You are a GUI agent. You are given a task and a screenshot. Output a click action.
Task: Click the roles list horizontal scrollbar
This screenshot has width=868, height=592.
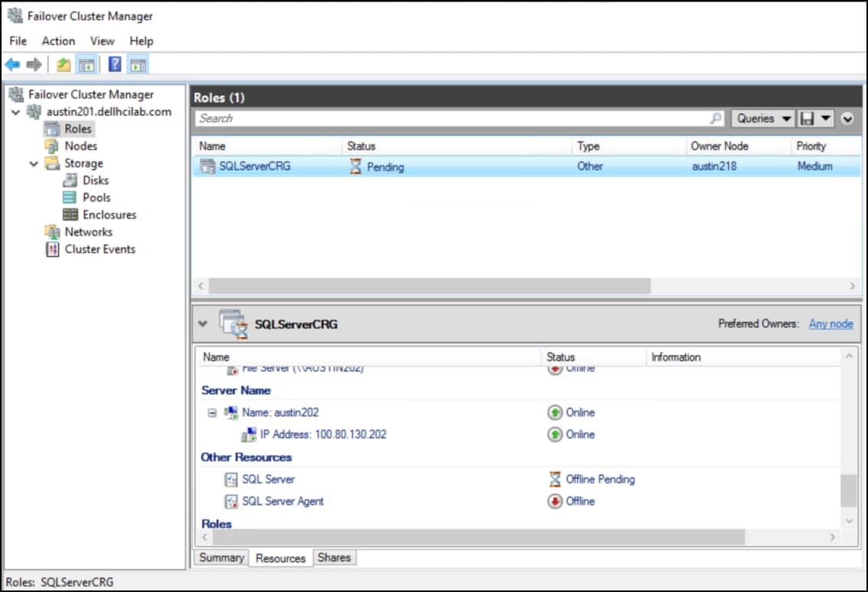(x=429, y=286)
